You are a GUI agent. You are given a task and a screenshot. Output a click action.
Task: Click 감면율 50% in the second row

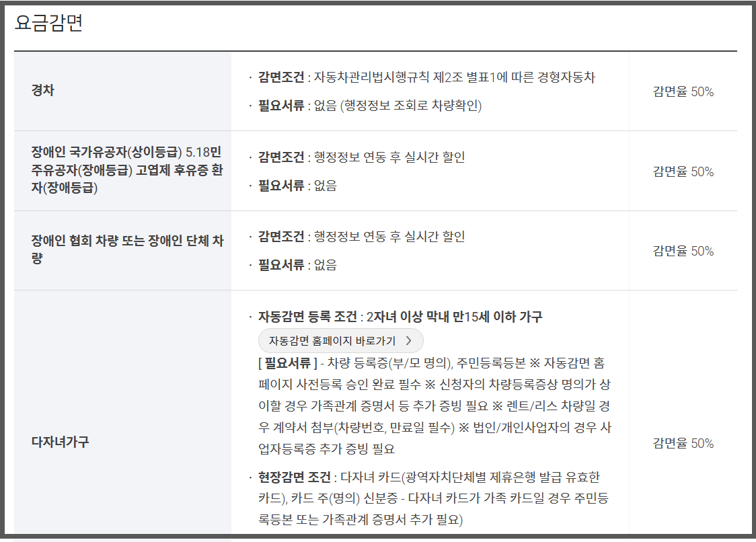pyautogui.click(x=684, y=171)
